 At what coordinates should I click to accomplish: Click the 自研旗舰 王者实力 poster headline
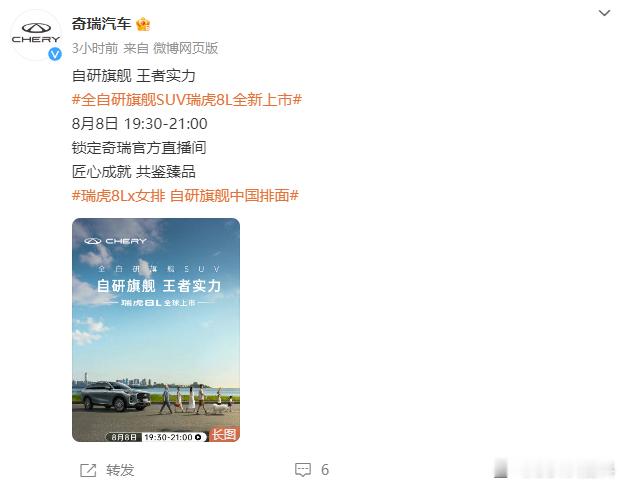159,286
